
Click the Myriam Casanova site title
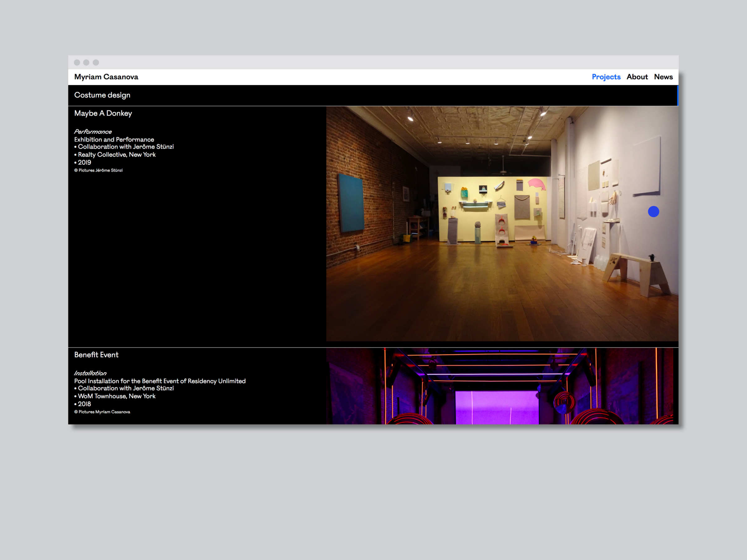[106, 77]
